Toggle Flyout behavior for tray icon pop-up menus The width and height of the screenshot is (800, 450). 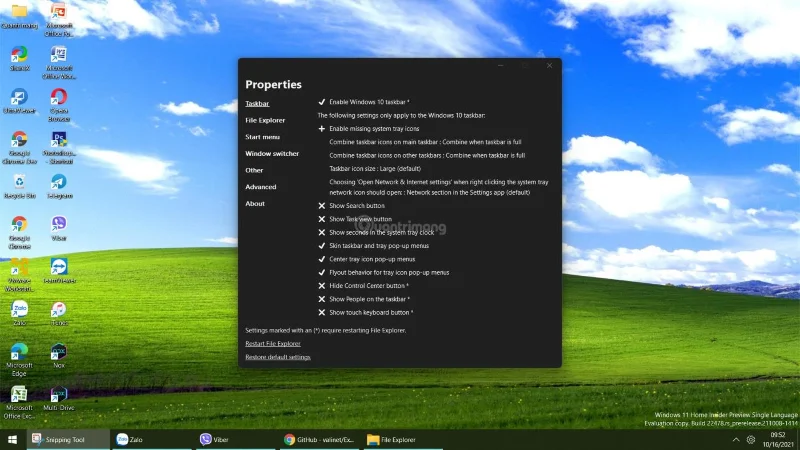click(x=384, y=272)
